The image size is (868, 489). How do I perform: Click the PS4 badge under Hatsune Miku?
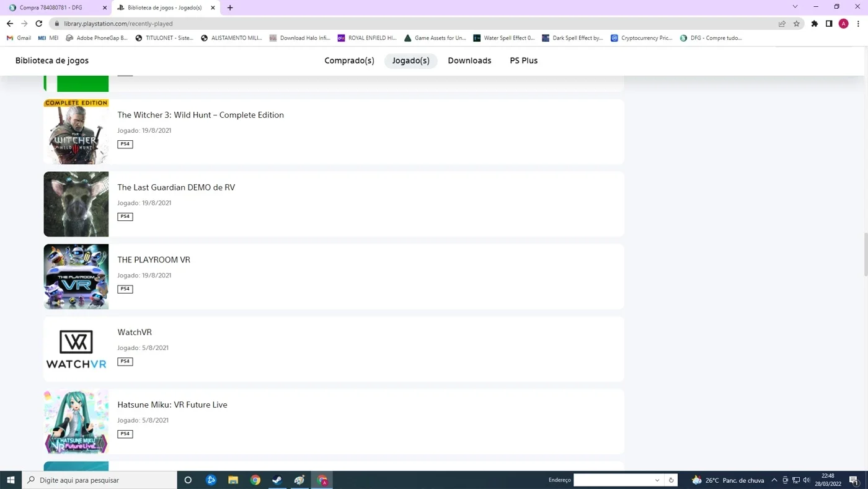[x=125, y=434]
